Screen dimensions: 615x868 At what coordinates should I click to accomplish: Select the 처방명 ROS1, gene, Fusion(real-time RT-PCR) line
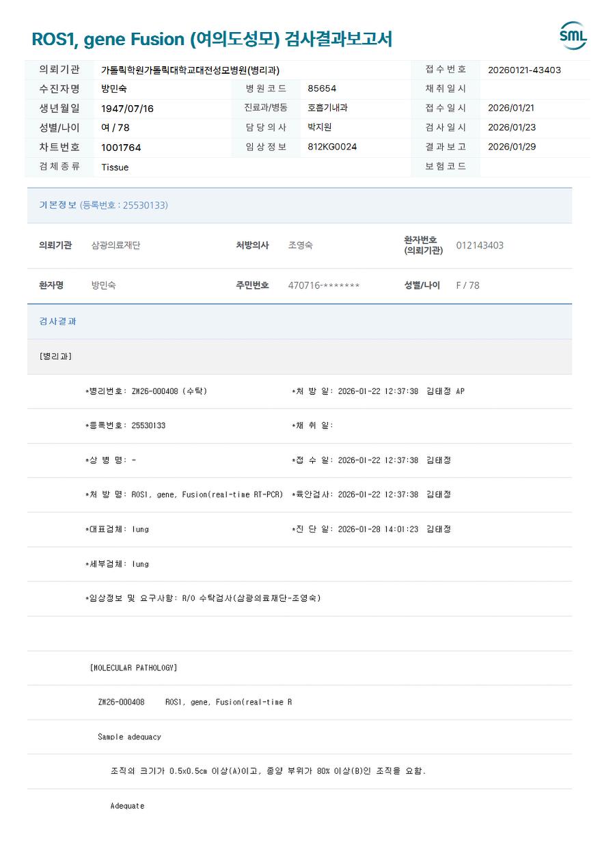184,494
